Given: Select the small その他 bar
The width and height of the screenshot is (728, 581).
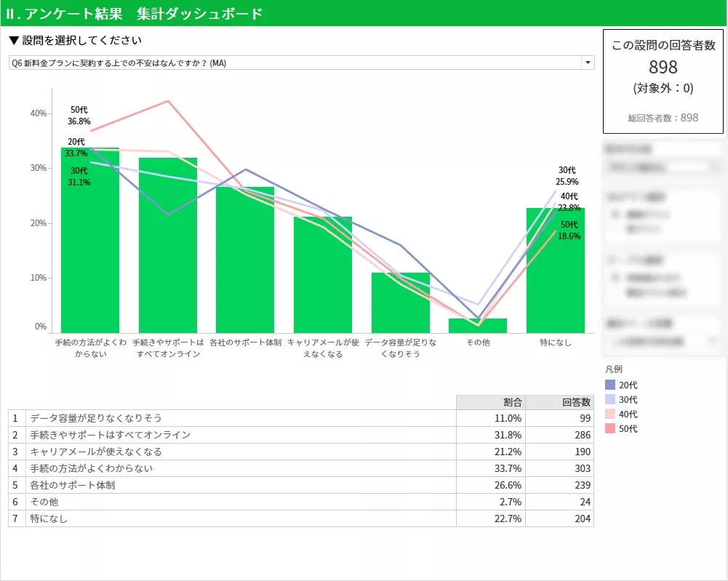Looking at the screenshot, I should pos(478,326).
